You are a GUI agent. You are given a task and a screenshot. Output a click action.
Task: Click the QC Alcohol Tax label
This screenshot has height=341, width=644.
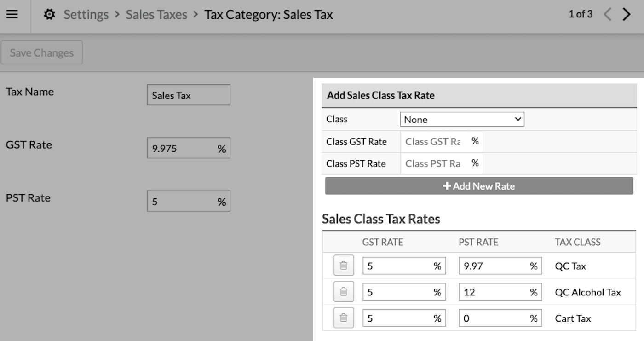coord(588,292)
